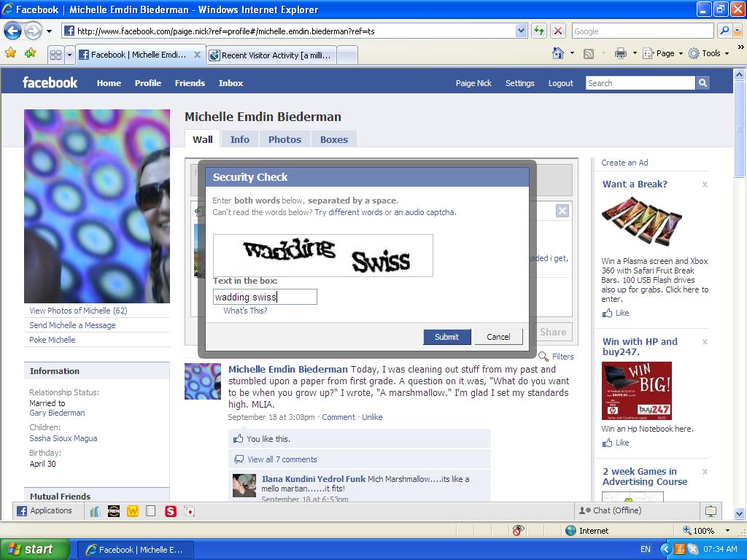
Task: Open the recent pages dropdown arrow
Action: [49, 31]
